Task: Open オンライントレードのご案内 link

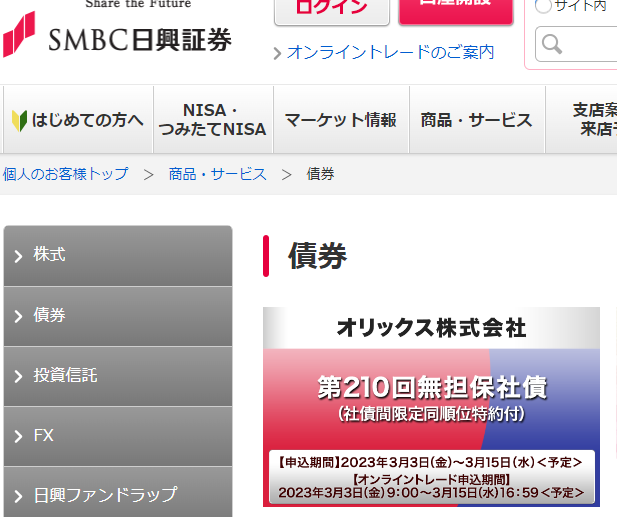Action: (390, 52)
